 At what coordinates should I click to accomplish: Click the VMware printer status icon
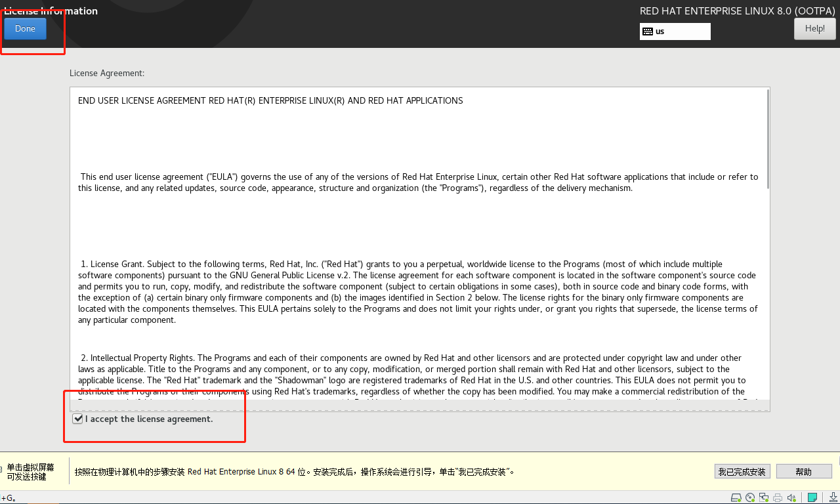[x=778, y=497]
